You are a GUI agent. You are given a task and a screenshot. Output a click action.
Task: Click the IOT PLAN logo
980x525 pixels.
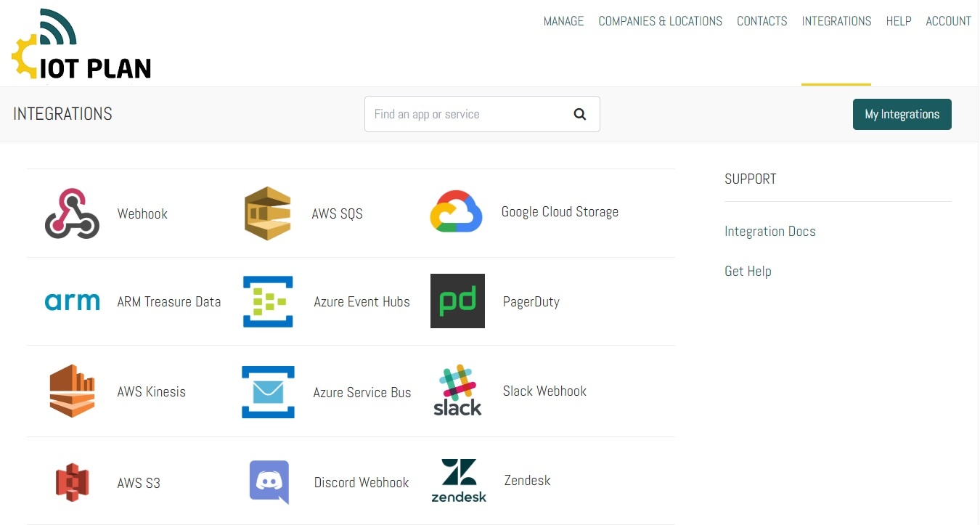click(x=81, y=44)
